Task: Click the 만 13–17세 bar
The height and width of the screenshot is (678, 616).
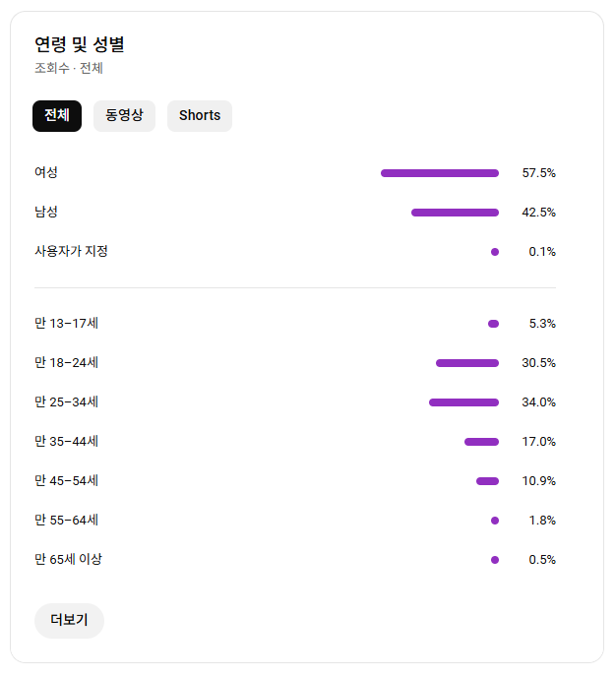Action: pyautogui.click(x=493, y=324)
